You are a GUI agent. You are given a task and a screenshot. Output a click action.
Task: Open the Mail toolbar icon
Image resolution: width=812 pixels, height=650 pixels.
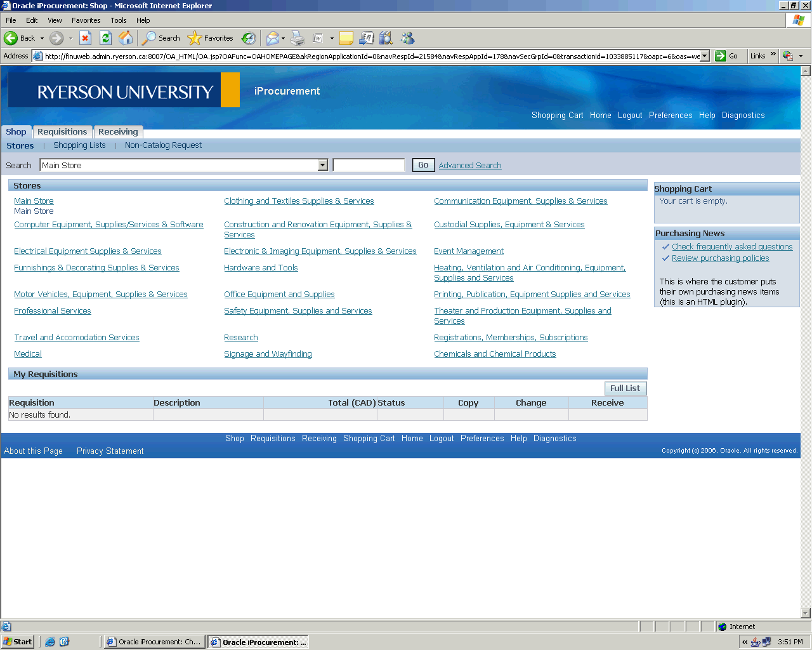tap(272, 38)
